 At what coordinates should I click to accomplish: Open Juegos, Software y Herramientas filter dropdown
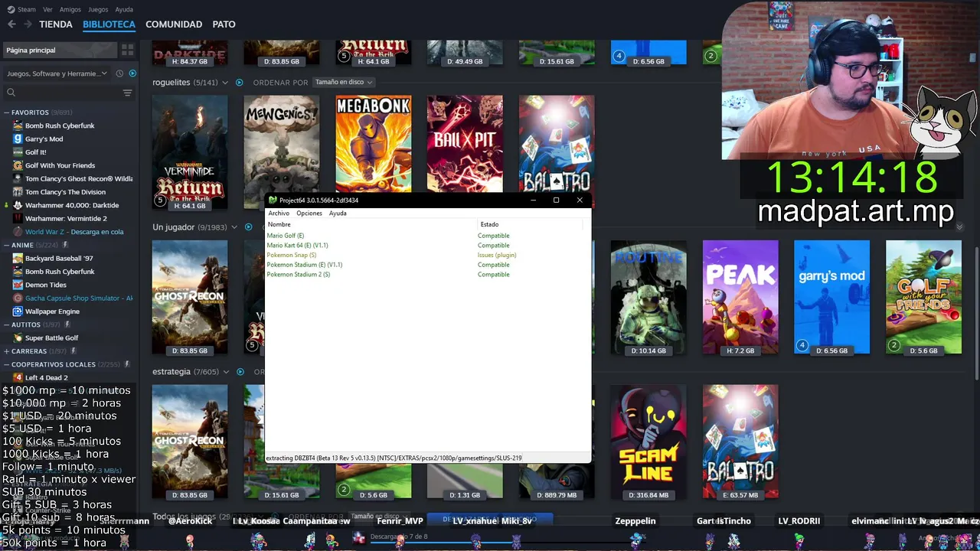[x=57, y=73]
